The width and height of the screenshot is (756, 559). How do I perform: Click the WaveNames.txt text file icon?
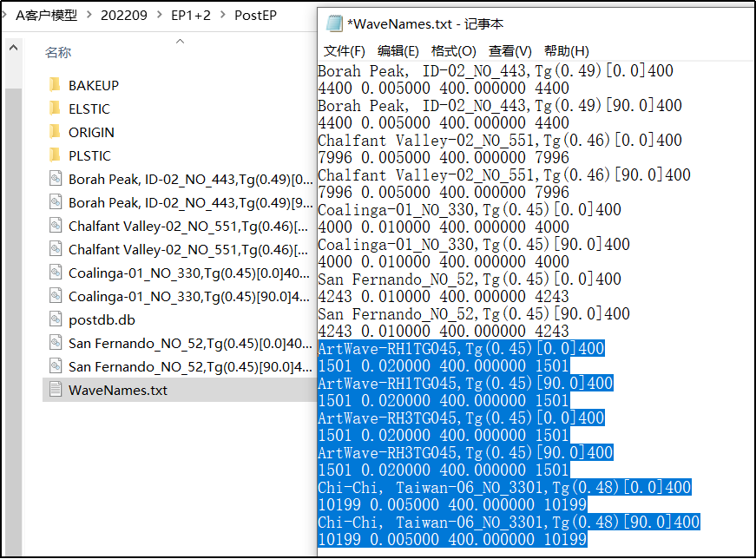[56, 390]
